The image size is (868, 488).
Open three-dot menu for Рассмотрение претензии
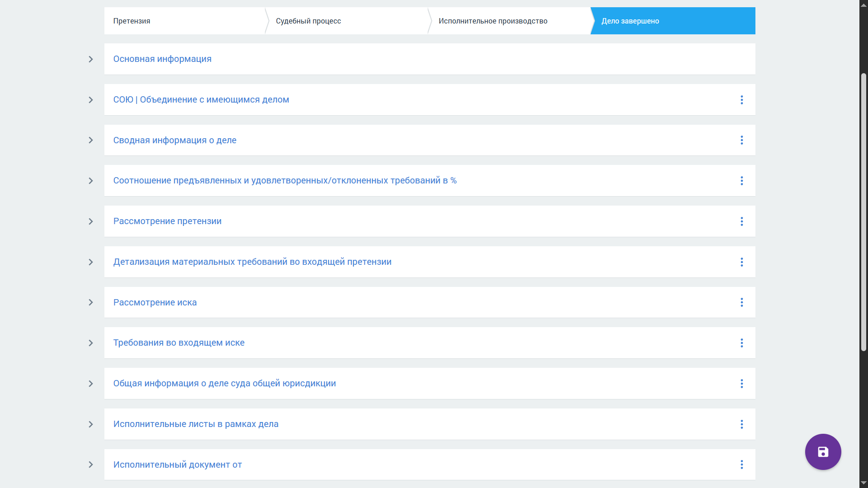[x=741, y=221]
